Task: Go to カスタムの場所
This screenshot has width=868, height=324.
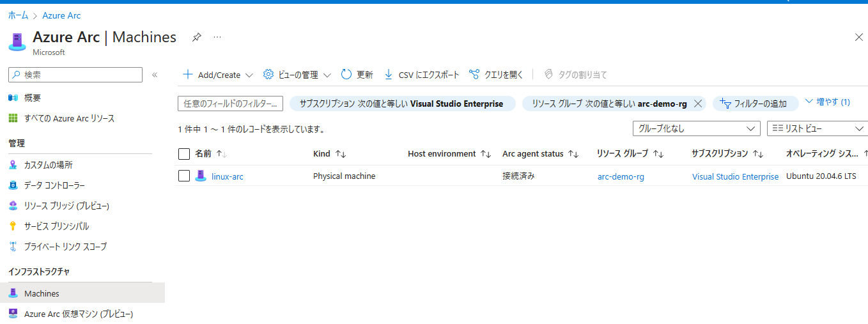Action: click(x=49, y=165)
